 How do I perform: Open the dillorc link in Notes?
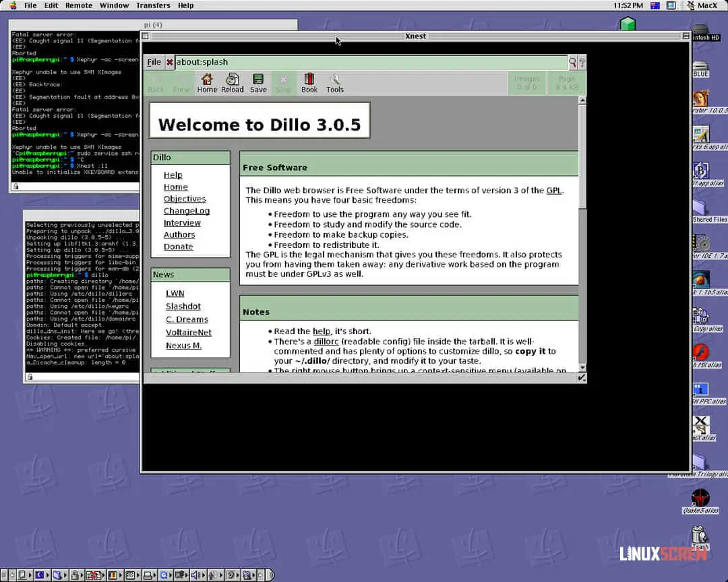tap(326, 342)
